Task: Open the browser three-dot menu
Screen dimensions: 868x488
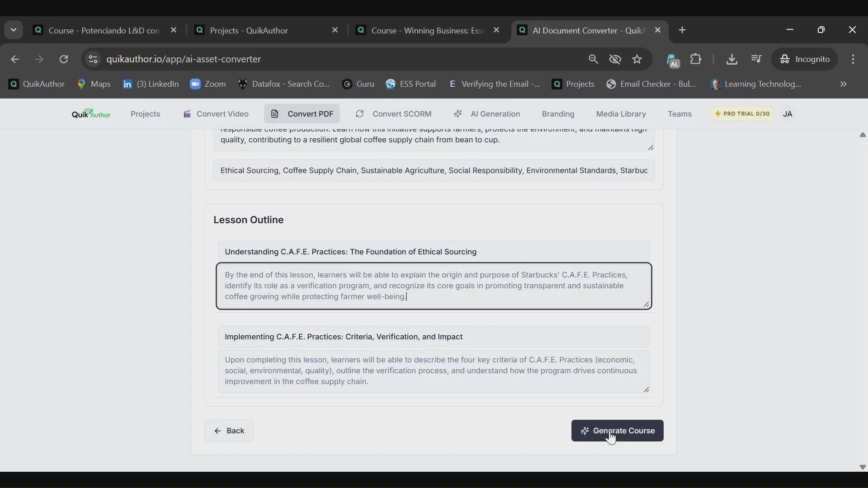Action: (854, 60)
